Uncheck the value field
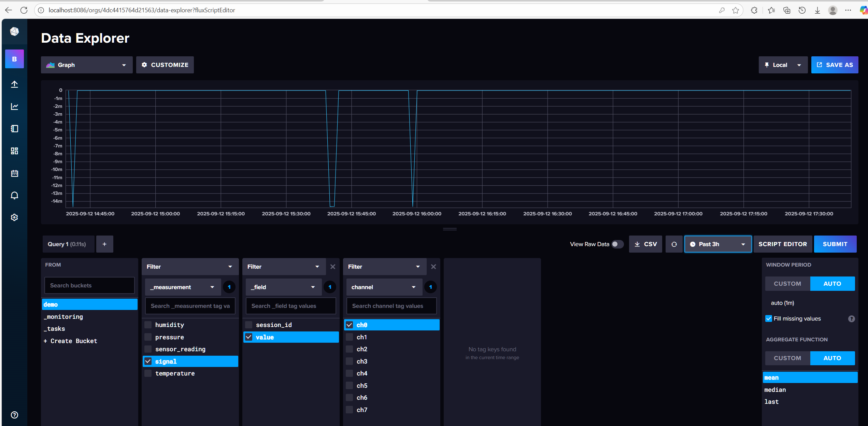The image size is (868, 426). point(249,337)
